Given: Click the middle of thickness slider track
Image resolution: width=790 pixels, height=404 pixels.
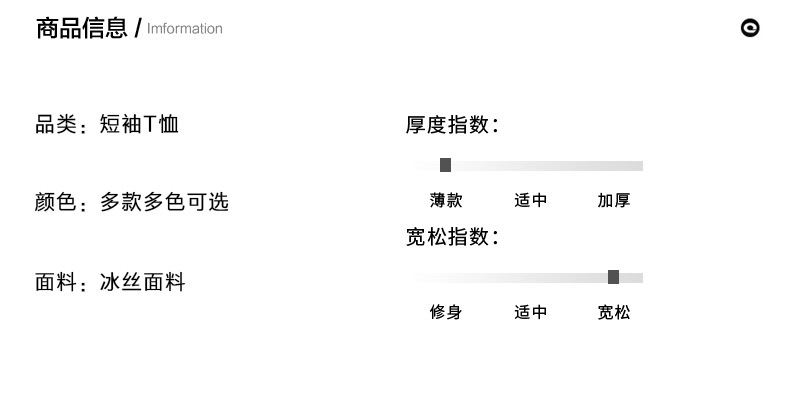Looking at the screenshot, I should pyautogui.click(x=530, y=165).
